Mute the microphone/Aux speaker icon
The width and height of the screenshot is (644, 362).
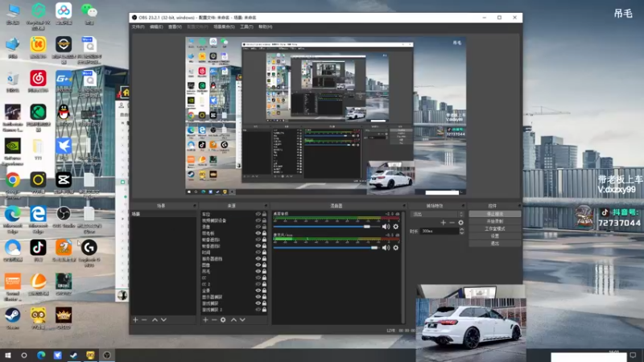[386, 248]
